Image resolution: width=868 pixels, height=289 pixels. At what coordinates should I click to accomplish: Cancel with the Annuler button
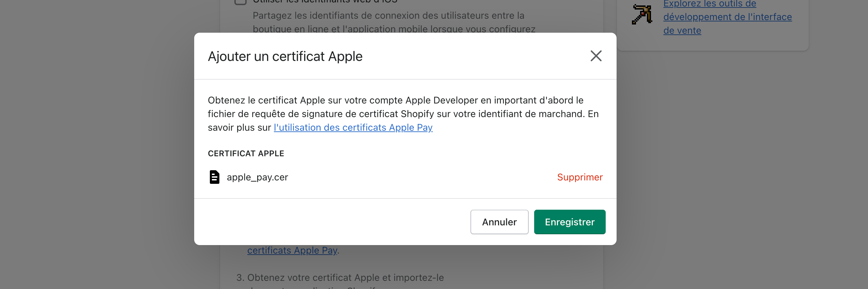499,222
